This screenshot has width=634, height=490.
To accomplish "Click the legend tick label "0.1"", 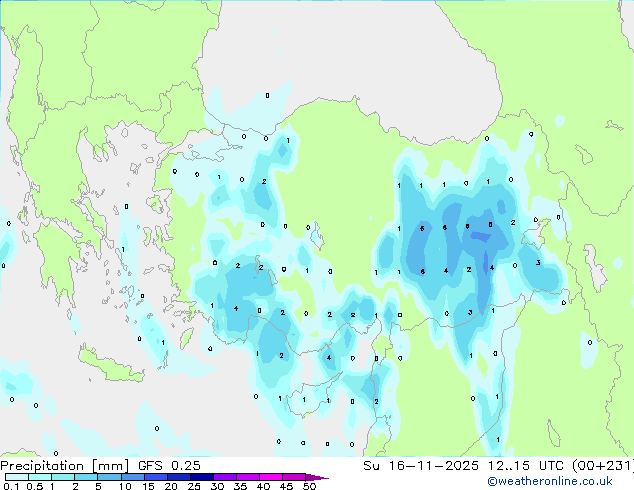I will point(11,486).
